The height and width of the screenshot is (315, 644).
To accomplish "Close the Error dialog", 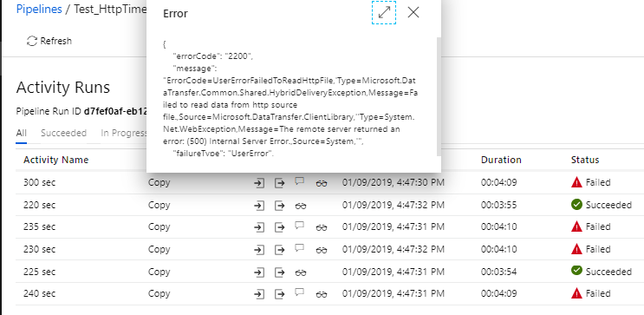I will [413, 12].
